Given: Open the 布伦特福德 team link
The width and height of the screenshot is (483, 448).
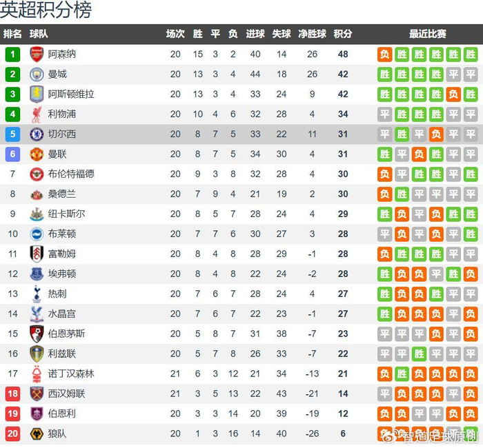Looking at the screenshot, I should pos(71,174).
